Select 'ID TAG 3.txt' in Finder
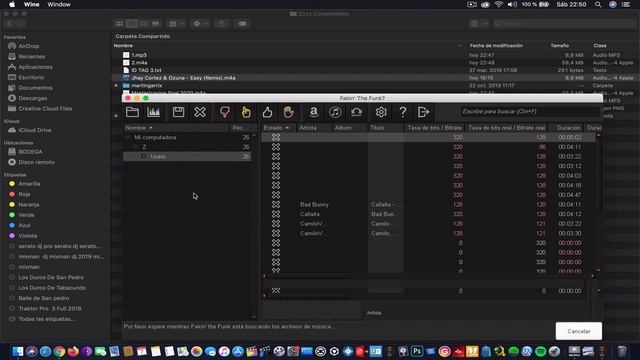The image size is (640, 360). coord(146,70)
